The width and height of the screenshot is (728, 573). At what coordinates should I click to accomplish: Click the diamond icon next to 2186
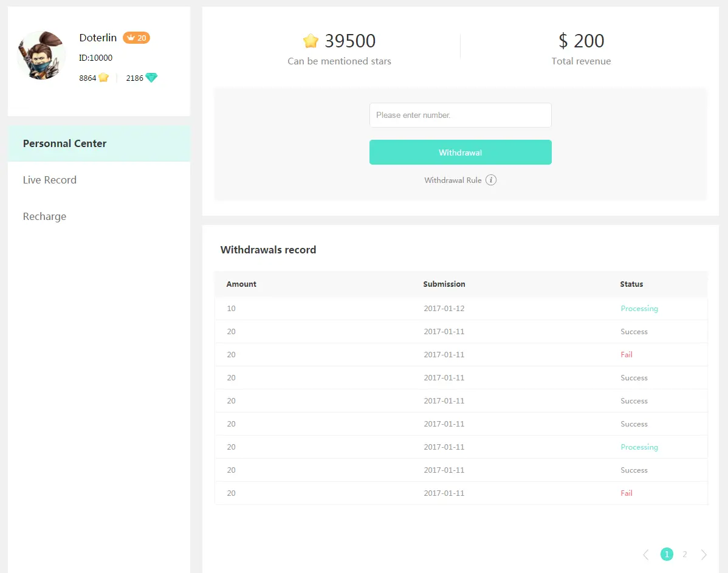point(151,78)
